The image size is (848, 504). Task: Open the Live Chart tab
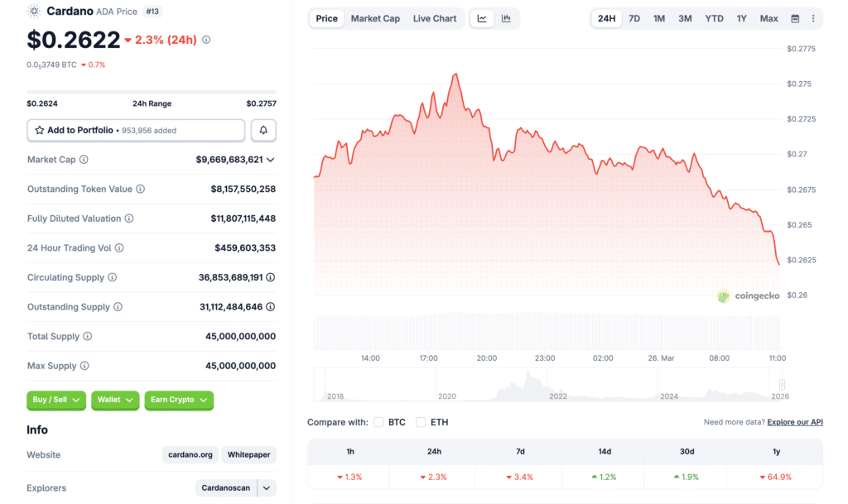(434, 17)
